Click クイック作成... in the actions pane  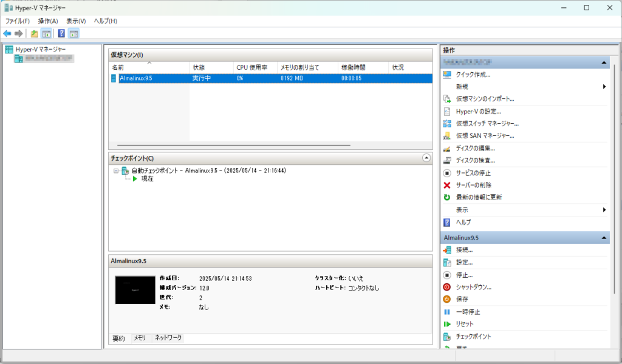click(473, 75)
